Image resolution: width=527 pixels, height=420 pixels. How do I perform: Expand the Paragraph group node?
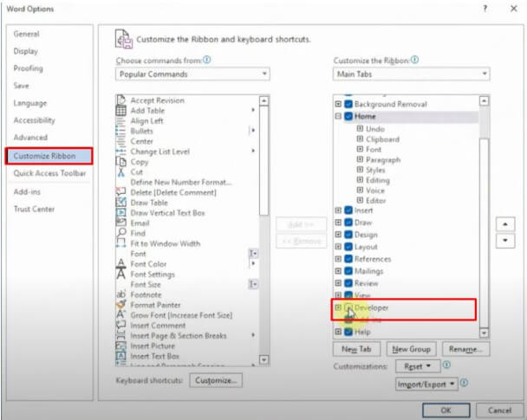tap(360, 159)
